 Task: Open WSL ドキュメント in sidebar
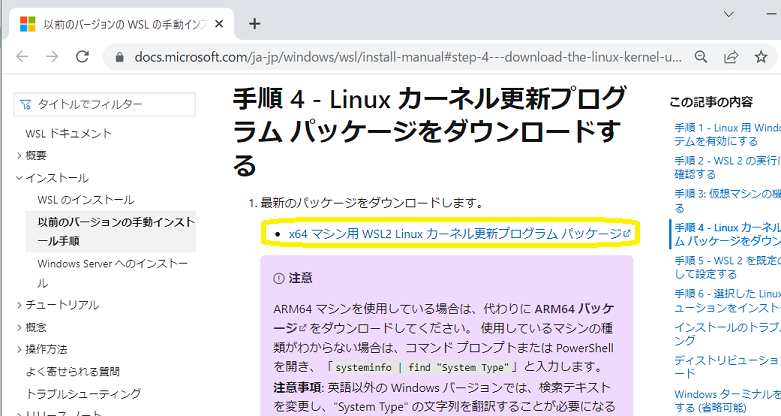coord(68,134)
